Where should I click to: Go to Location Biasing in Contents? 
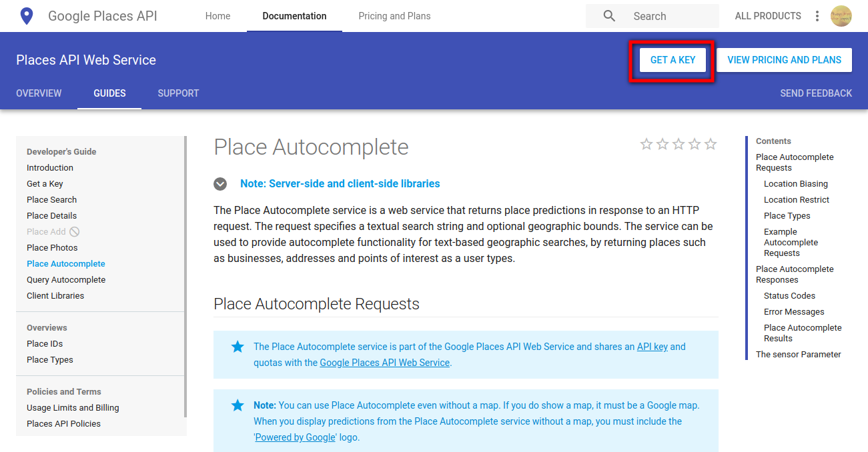796,183
